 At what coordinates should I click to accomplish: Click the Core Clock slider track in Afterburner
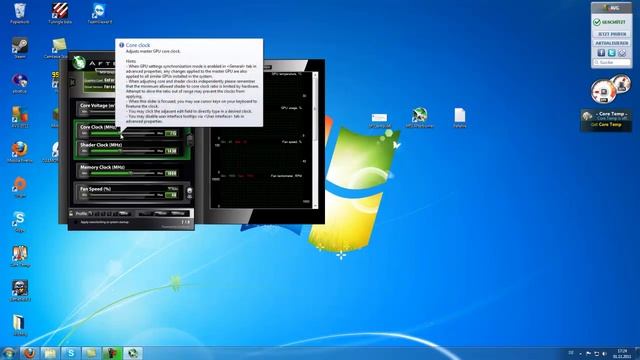click(x=122, y=133)
